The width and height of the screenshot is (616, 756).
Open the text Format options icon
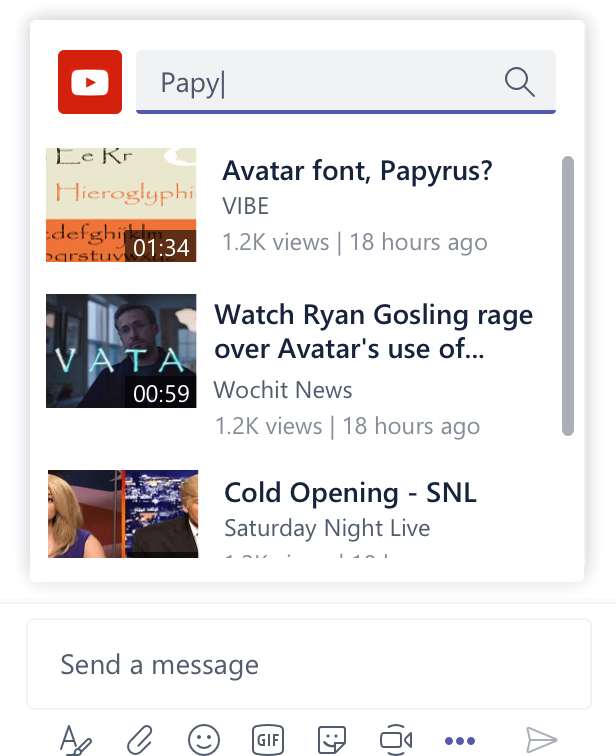point(75,740)
